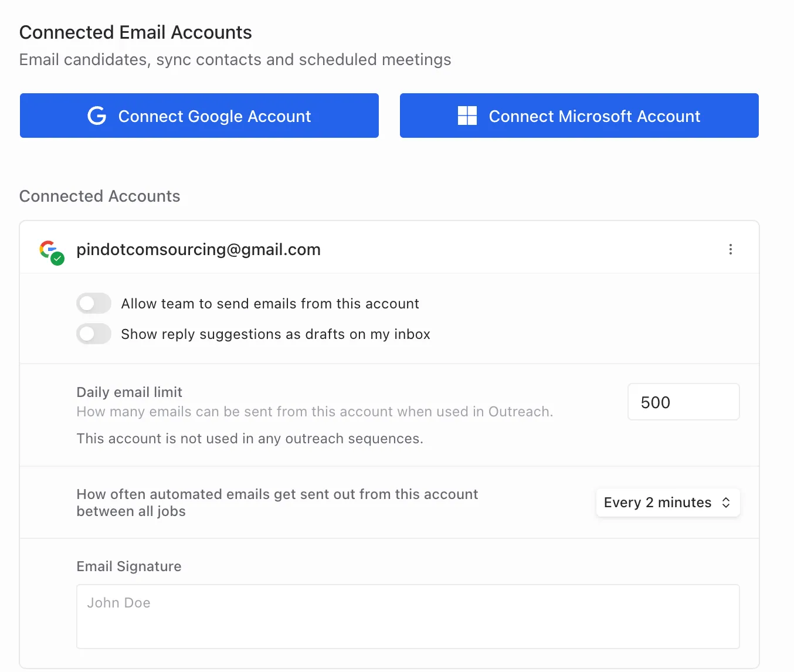794x672 pixels.
Task: Click 'How many emails can be sent' description
Action: tap(315, 412)
